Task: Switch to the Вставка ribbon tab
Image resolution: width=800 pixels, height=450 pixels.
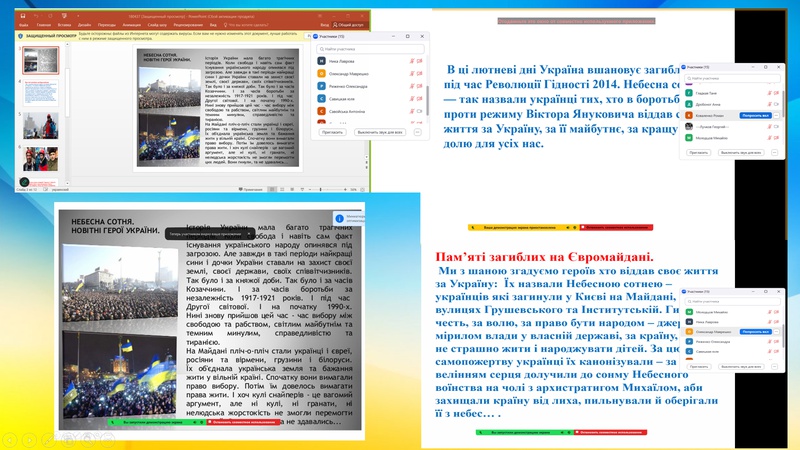Action: coord(64,25)
